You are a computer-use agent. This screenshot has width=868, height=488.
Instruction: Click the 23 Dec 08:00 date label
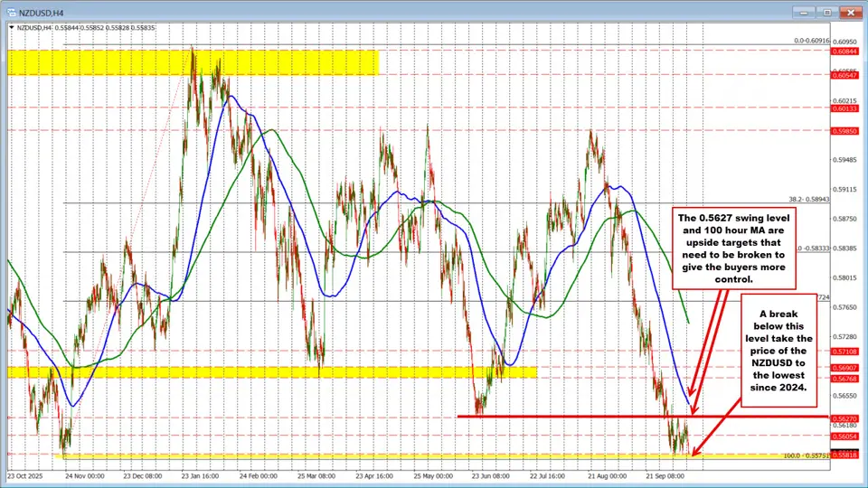pyautogui.click(x=142, y=476)
